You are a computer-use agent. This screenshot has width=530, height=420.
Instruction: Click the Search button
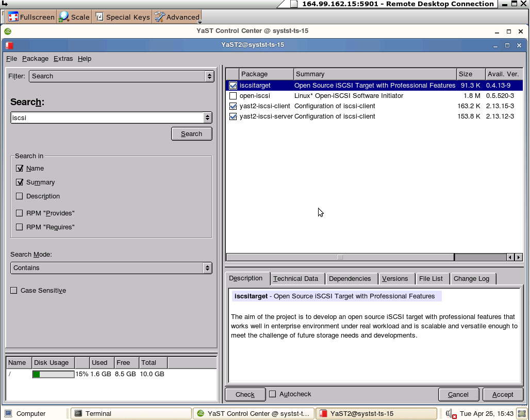pyautogui.click(x=192, y=134)
